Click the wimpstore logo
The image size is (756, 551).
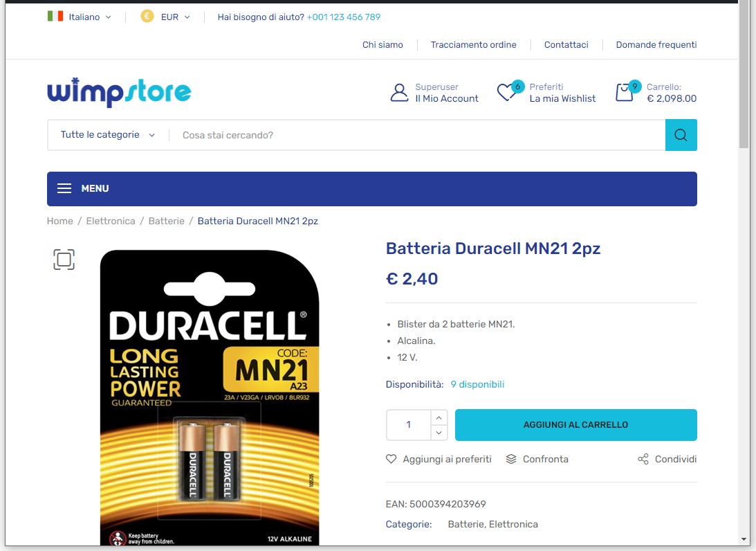(x=119, y=91)
